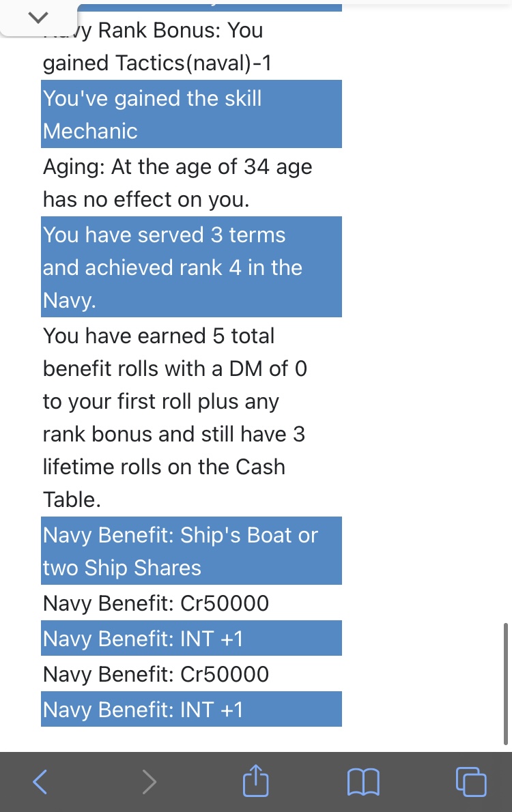Select the "served 3 terms" Navy row
Viewport: 512px width, 812px height.
pos(191,267)
